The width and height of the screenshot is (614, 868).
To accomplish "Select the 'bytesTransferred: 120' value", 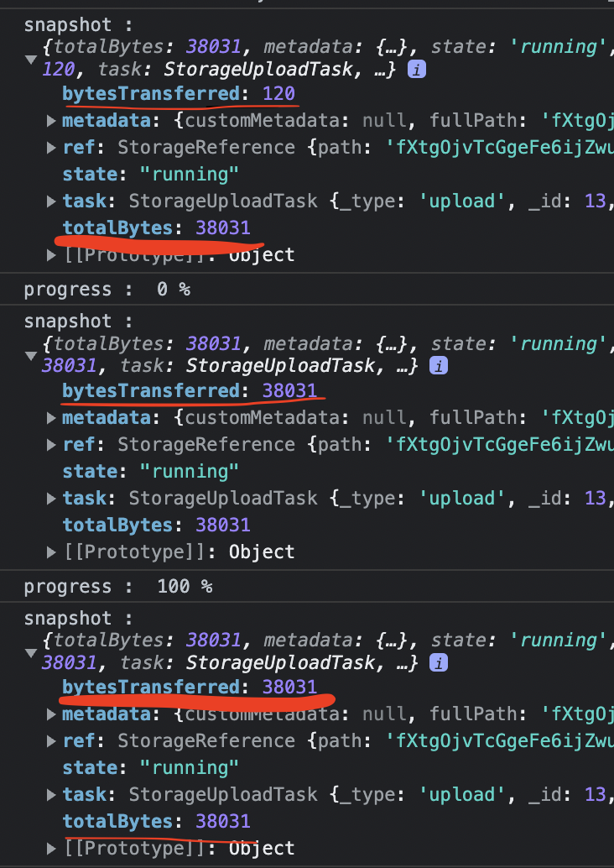I will click(178, 93).
